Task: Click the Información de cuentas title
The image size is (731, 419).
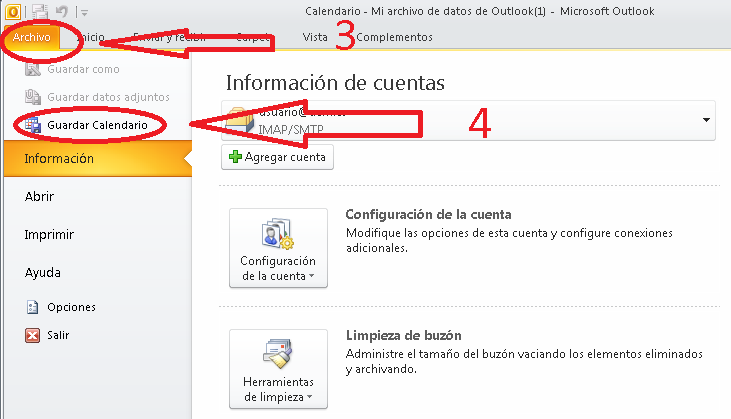Action: pyautogui.click(x=335, y=83)
